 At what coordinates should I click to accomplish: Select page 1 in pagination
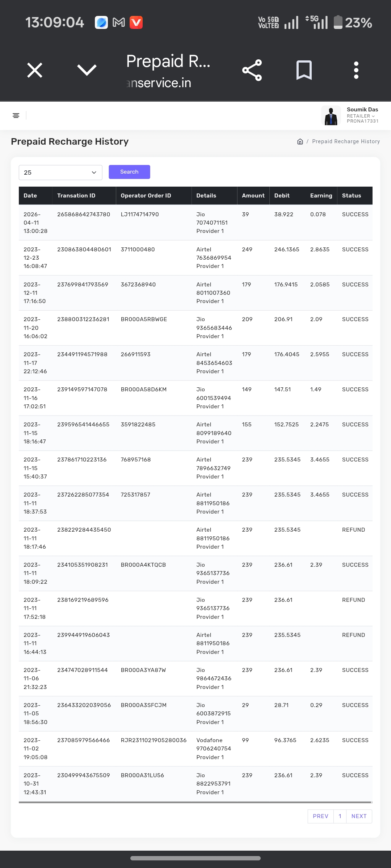[x=340, y=816]
